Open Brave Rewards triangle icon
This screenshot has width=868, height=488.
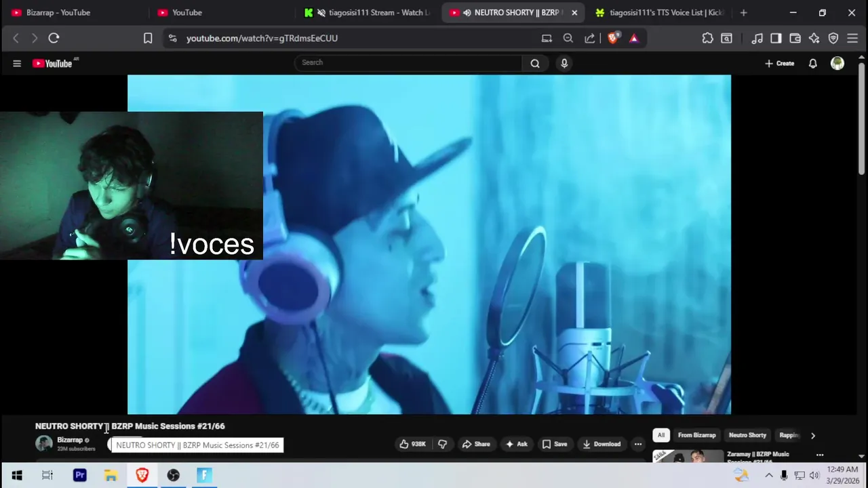[x=634, y=39]
